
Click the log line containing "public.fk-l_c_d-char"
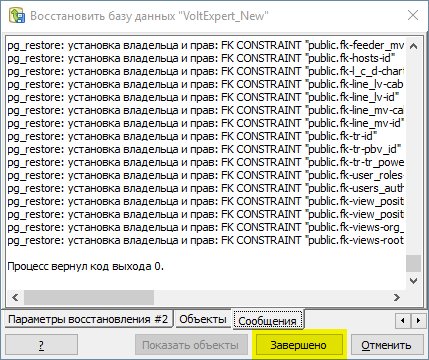click(x=205, y=71)
